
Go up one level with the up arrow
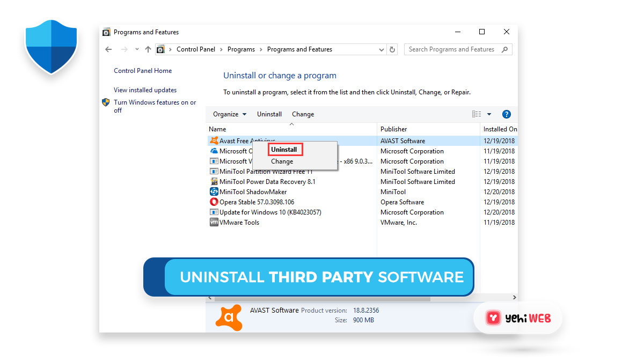pyautogui.click(x=148, y=49)
